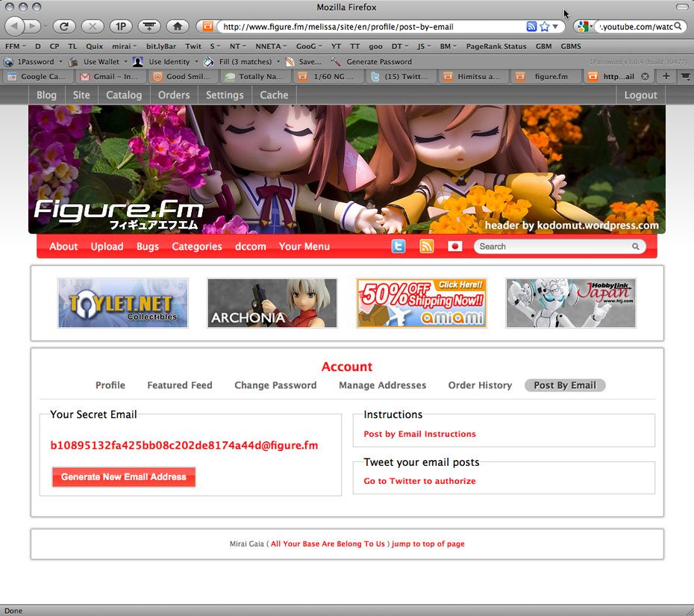This screenshot has width=694, height=616.
Task: Open a new tab with plus button
Action: [666, 76]
